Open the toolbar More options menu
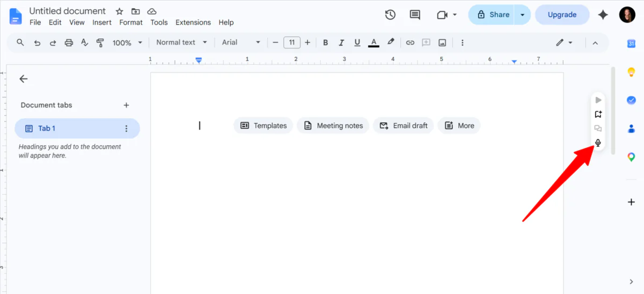 pos(463,42)
